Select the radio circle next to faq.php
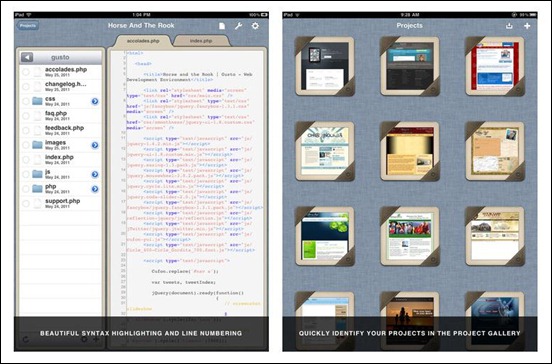552x364 pixels. pyautogui.click(x=26, y=116)
